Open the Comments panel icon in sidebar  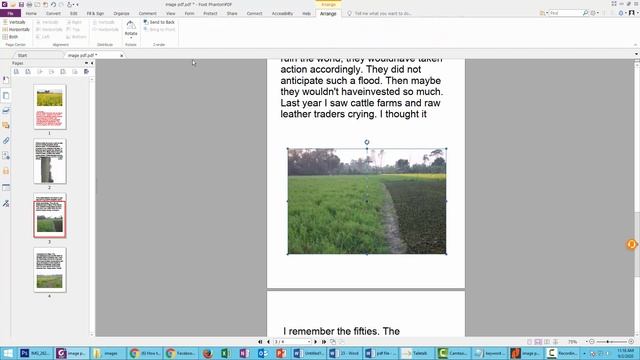[x=6, y=125]
